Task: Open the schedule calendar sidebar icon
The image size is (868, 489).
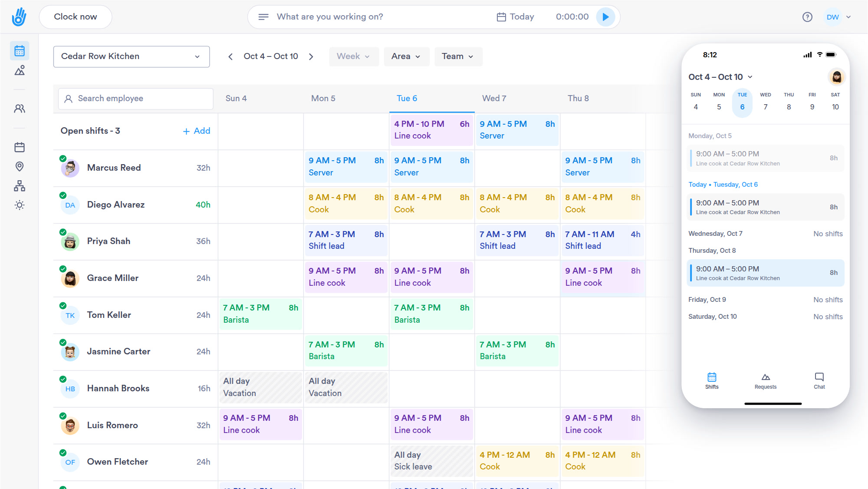Action: pos(20,51)
